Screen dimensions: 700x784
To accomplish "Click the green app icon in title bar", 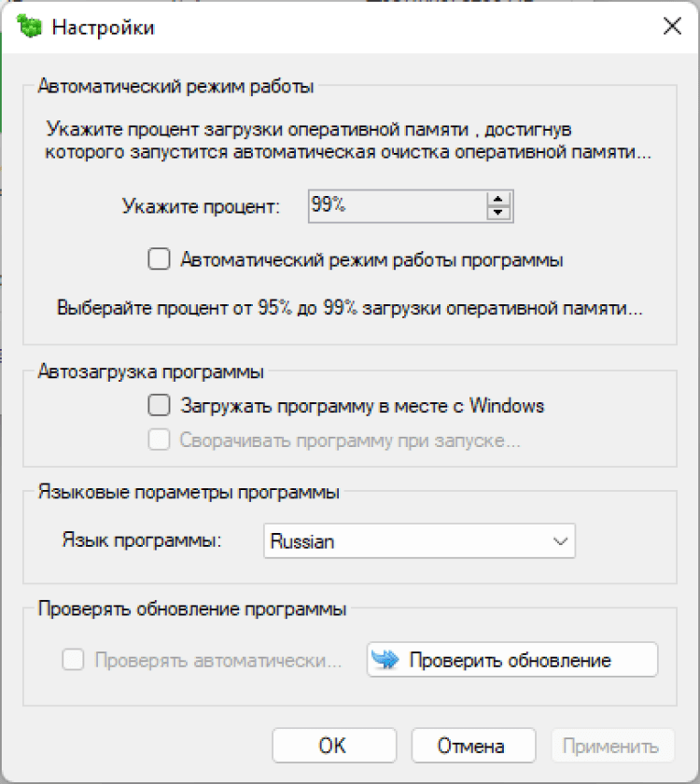I will coord(30,26).
